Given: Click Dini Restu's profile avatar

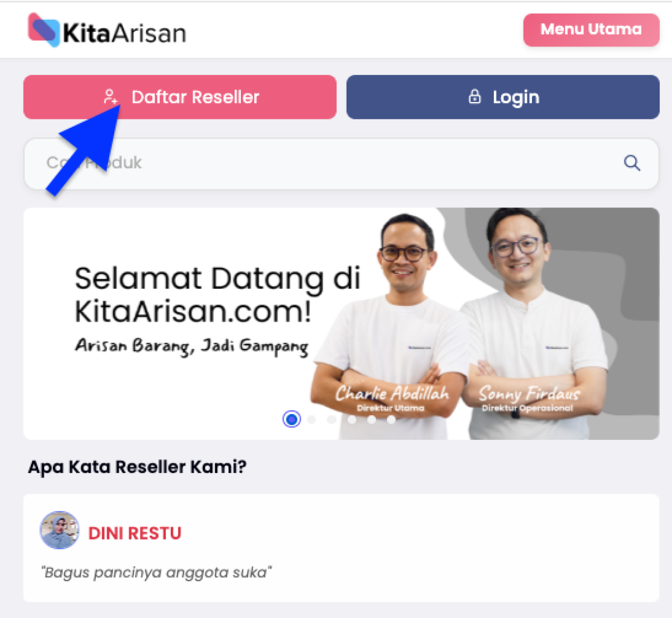Looking at the screenshot, I should tap(59, 530).
